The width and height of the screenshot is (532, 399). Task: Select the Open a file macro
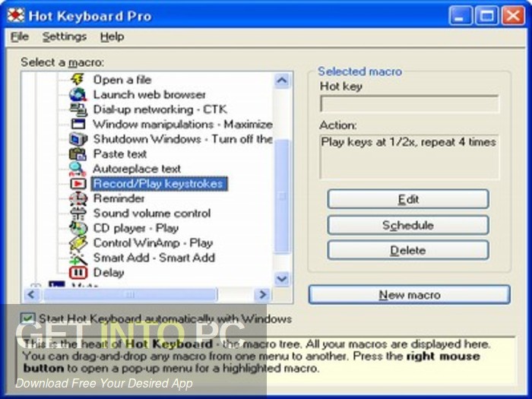(x=122, y=80)
